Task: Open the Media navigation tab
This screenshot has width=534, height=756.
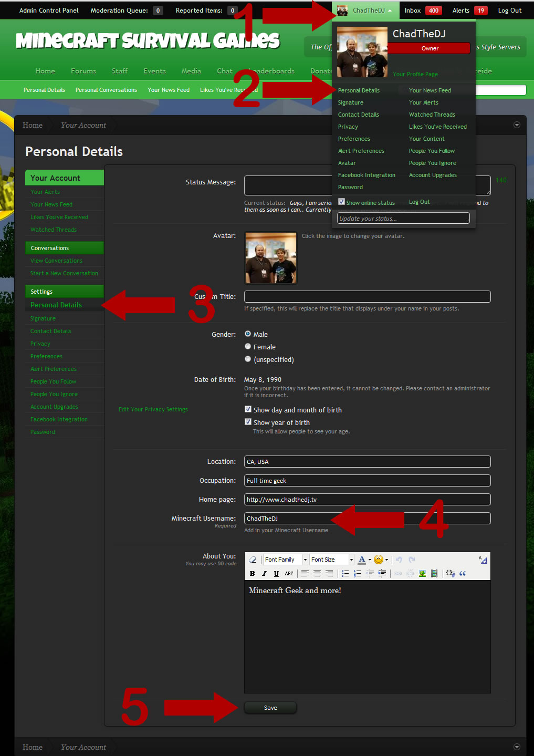Action: [191, 71]
